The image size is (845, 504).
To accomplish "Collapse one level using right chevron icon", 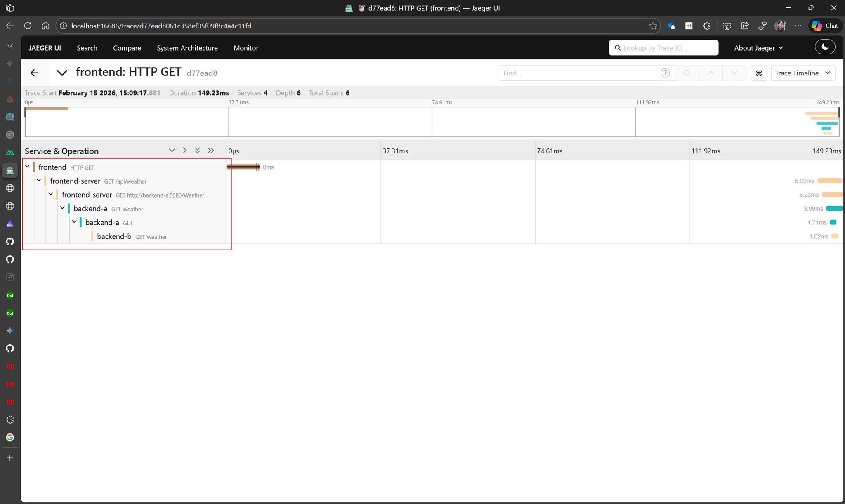I will [184, 151].
